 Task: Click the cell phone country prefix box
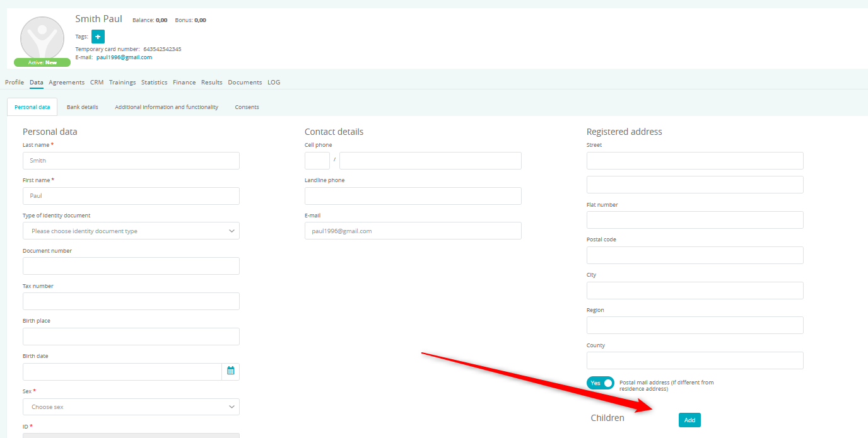point(317,161)
